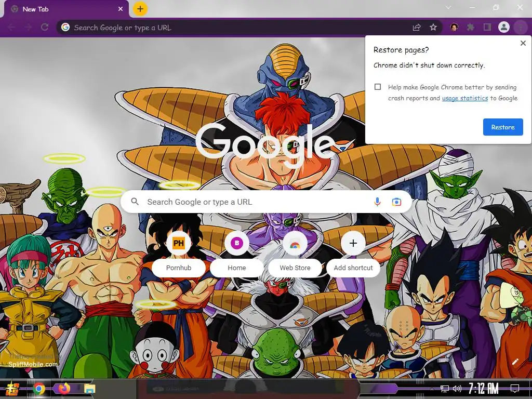
Task: Open a new tab with the plus button
Action: click(x=140, y=9)
